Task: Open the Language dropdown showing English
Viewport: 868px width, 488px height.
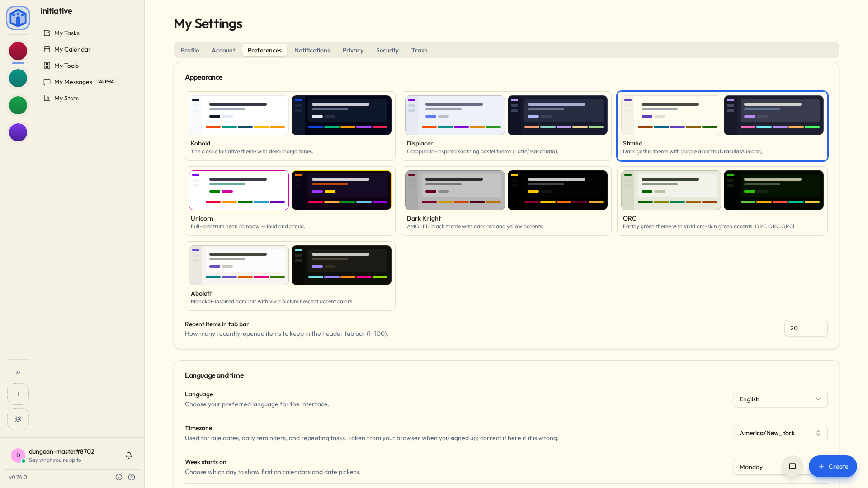Action: [781, 399]
